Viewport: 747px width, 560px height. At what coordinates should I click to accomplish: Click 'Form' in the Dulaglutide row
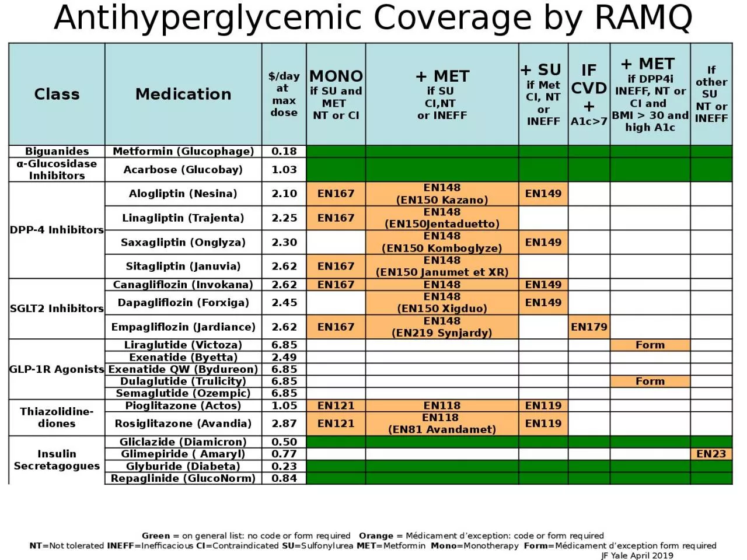[650, 381]
